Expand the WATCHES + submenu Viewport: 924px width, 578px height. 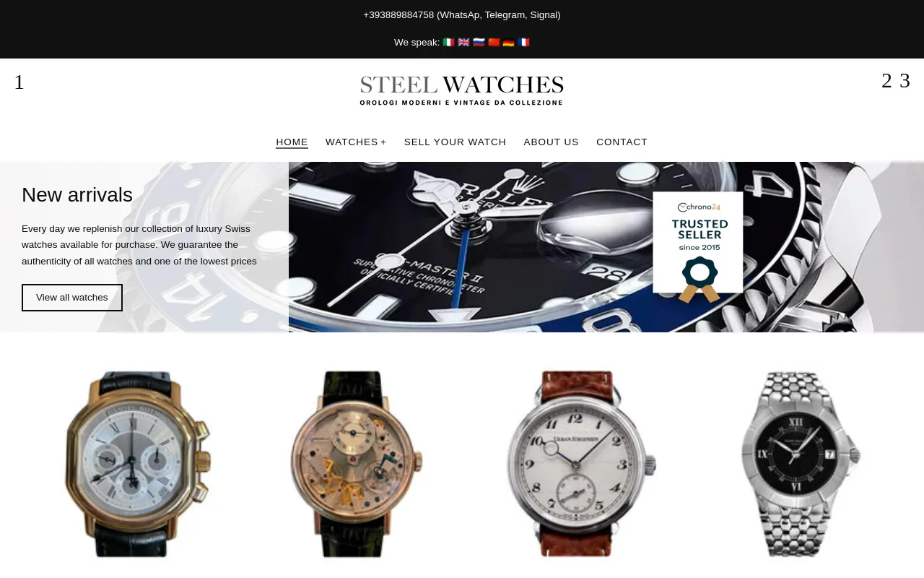[356, 142]
